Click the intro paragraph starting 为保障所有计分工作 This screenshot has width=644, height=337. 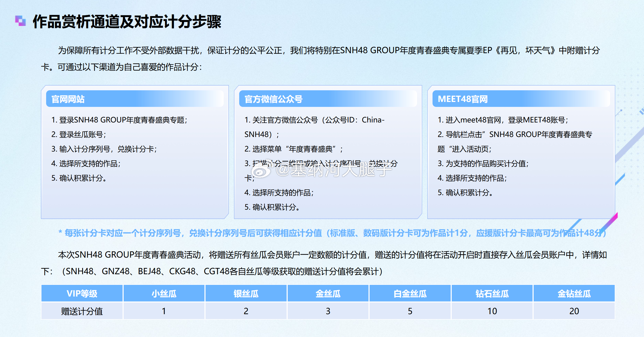321,59
